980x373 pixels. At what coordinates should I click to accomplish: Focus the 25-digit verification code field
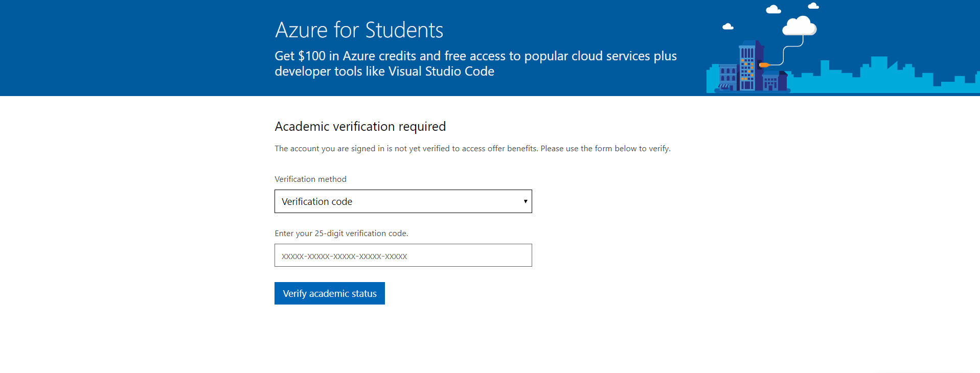(403, 255)
